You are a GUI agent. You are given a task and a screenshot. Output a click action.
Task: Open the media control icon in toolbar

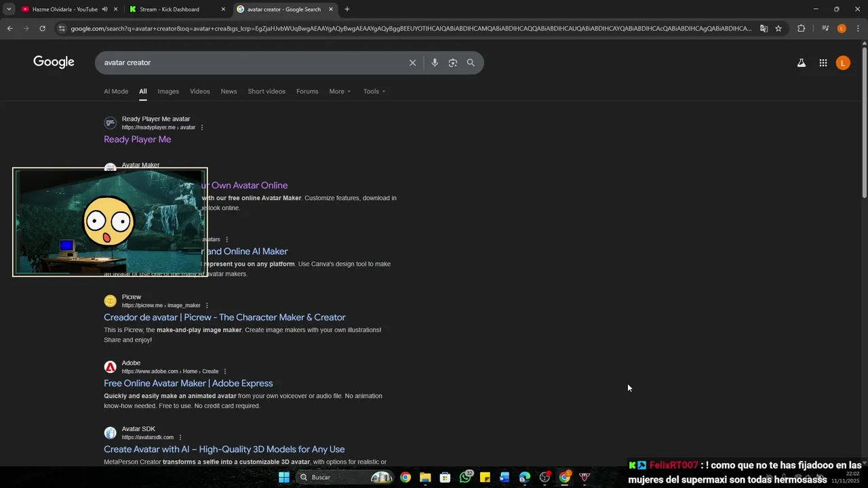click(x=825, y=28)
